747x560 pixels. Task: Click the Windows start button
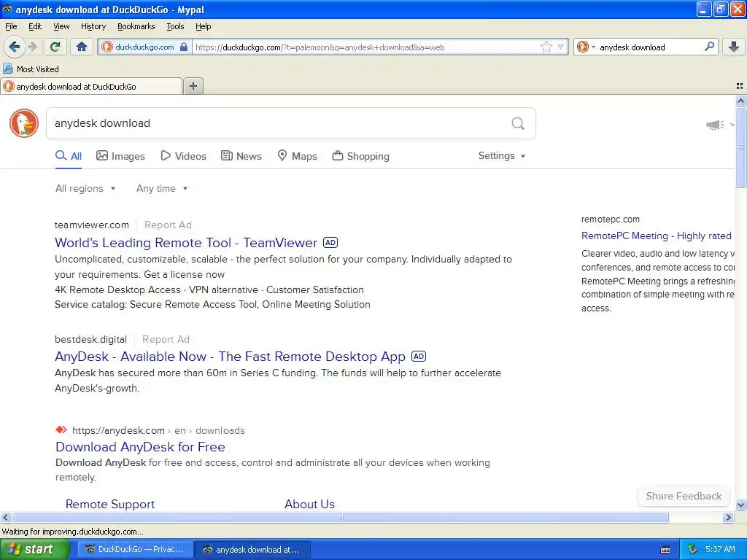point(34,549)
